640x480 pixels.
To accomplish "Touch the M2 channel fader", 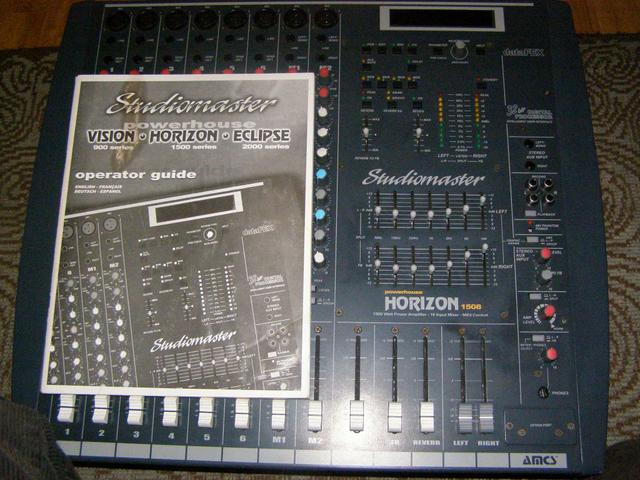I will pos(314,414).
